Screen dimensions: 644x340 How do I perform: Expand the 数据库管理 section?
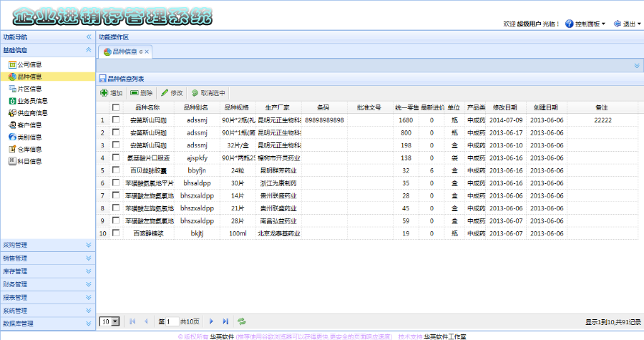coord(89,324)
